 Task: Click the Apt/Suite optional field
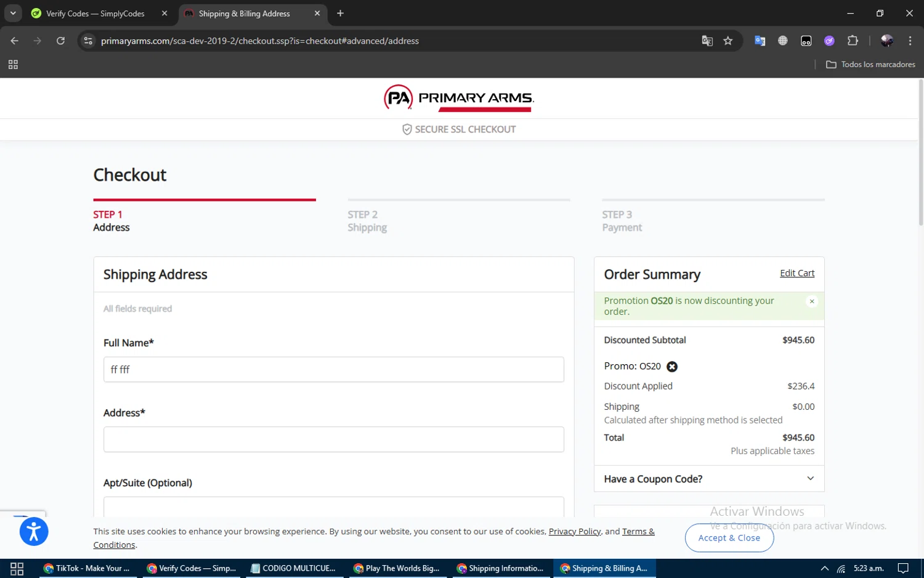point(334,507)
